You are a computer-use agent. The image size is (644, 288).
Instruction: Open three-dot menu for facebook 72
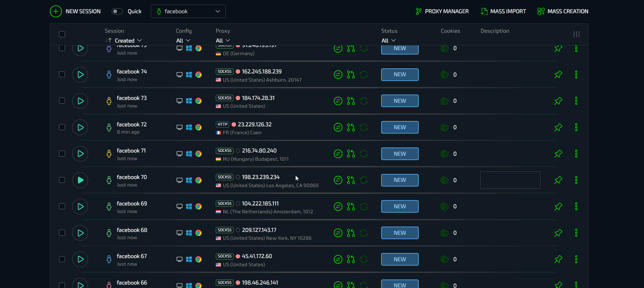tap(576, 127)
